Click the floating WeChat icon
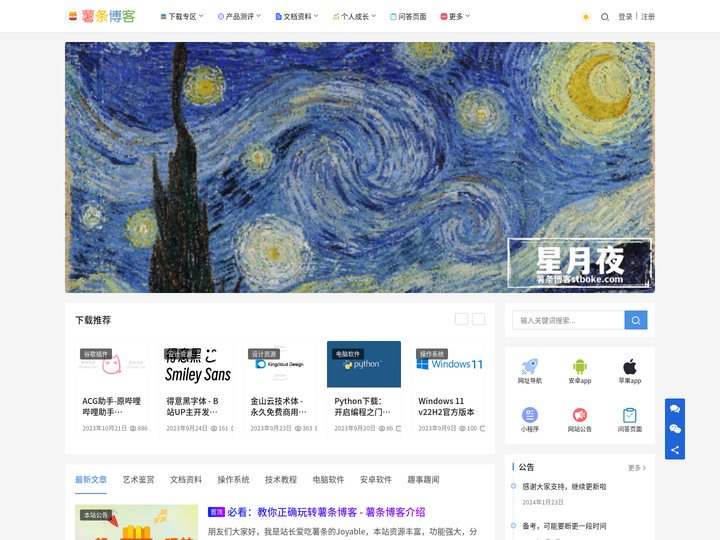The height and width of the screenshot is (540, 720). click(x=675, y=429)
